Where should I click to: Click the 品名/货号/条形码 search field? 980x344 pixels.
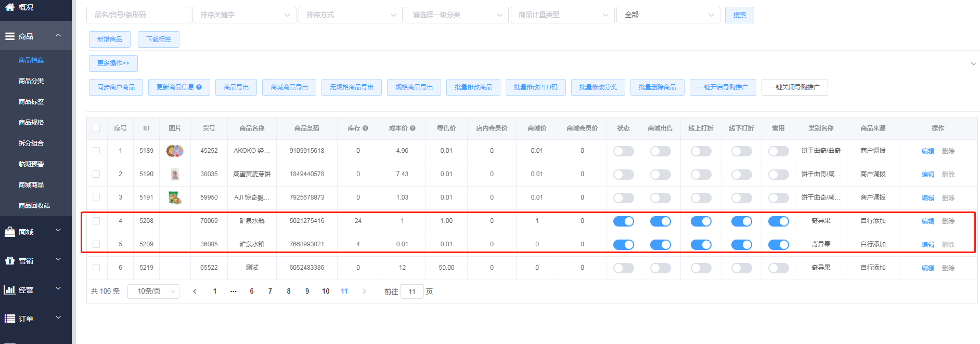tap(138, 15)
